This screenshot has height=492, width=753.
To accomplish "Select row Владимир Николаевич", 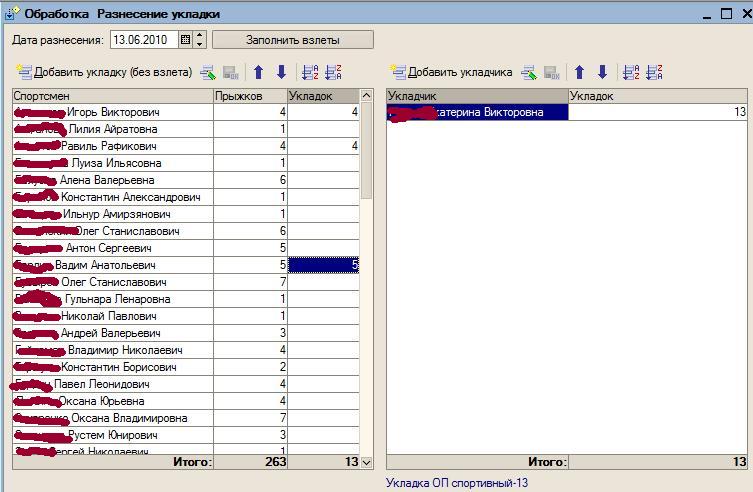I will point(186,350).
